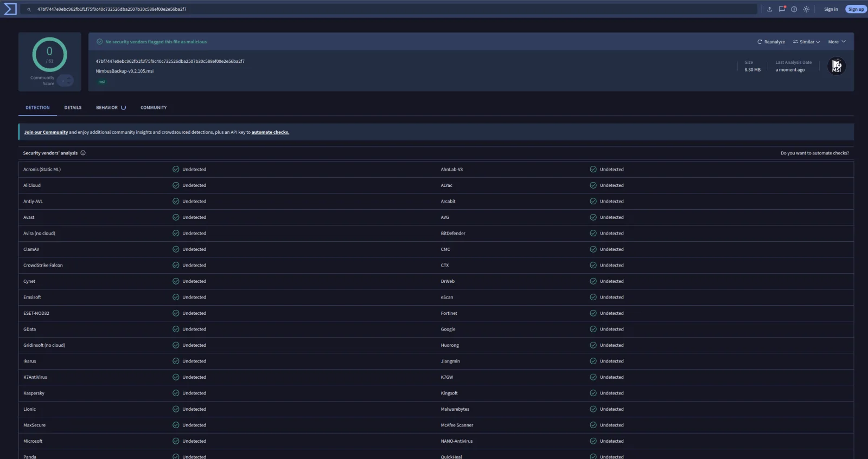Open the automate checks link
This screenshot has height=459, width=868.
(270, 132)
